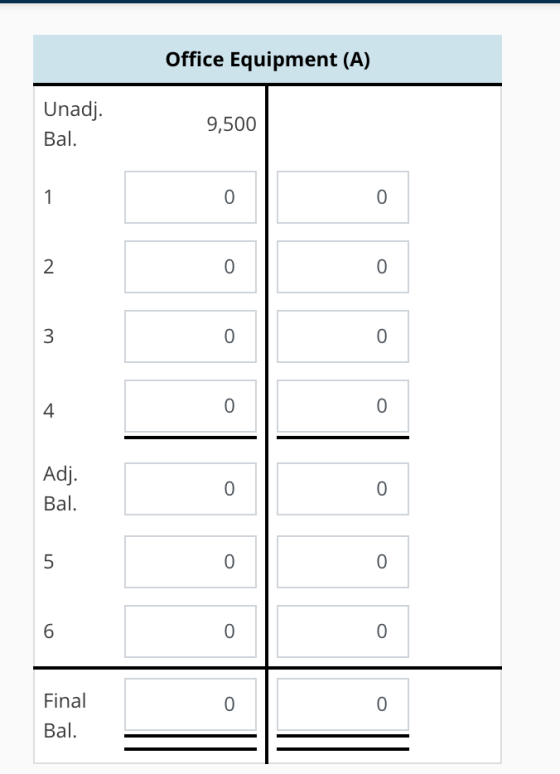Focus the row 3 debit input box
This screenshot has height=774, width=560.
190,336
